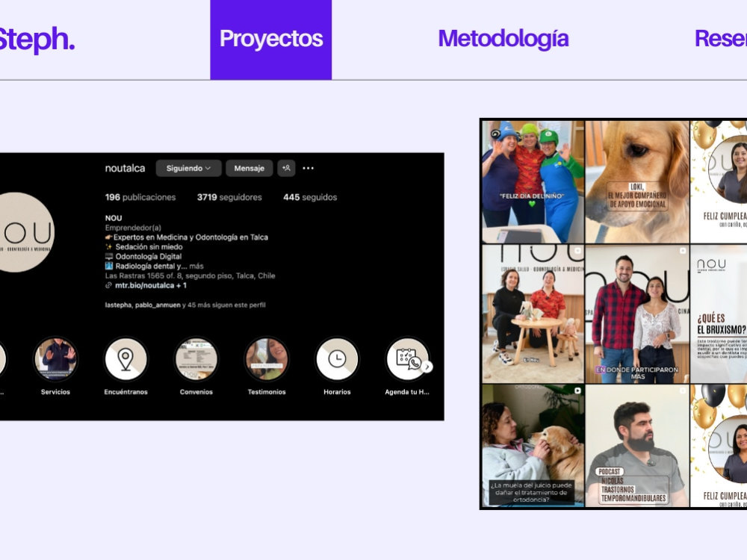Click '445 seguidos' count

(x=310, y=197)
